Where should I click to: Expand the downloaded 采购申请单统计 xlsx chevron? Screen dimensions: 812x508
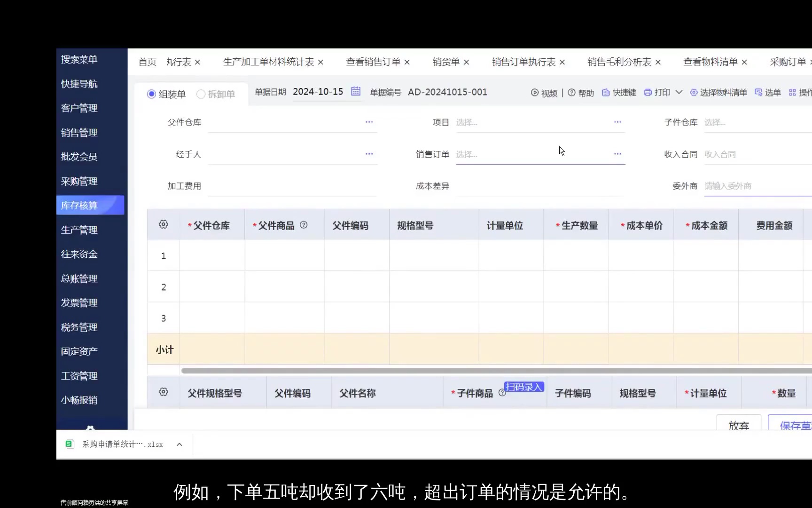pos(179,444)
